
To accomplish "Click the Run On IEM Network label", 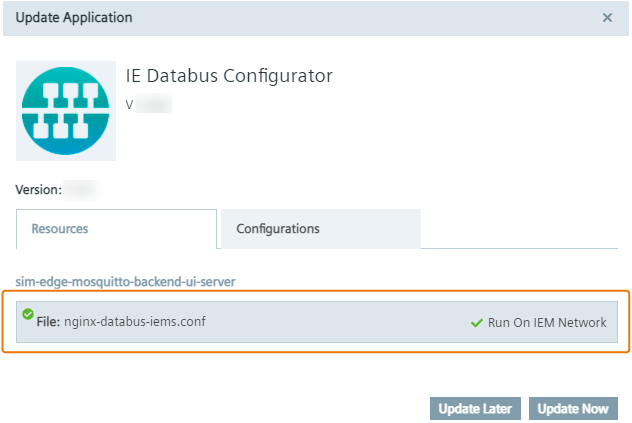I will pos(546,323).
